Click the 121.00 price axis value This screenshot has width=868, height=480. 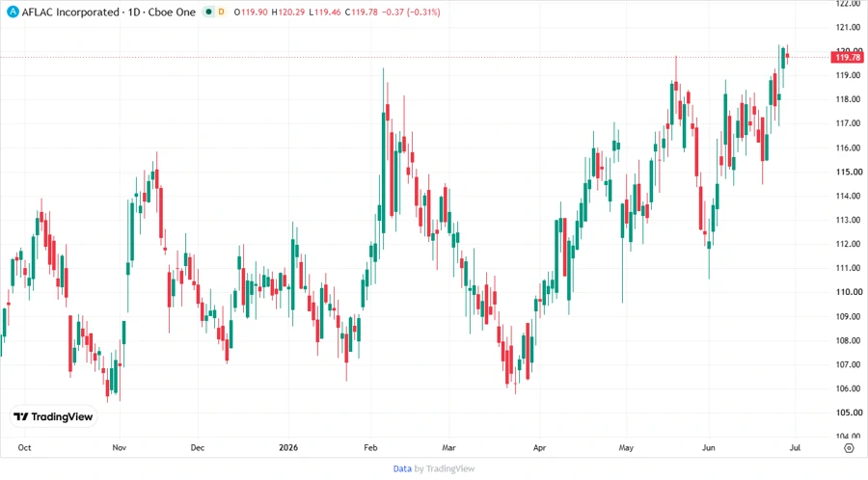(x=849, y=27)
